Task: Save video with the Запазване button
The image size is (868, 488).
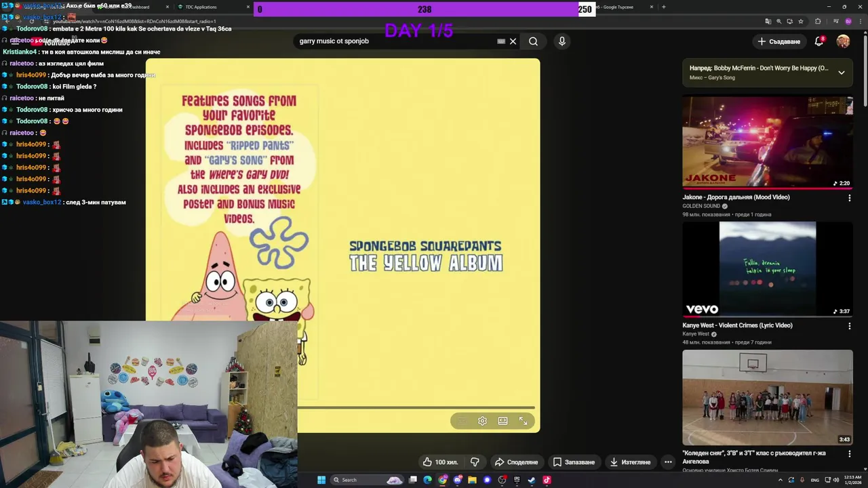Action: pos(574,462)
